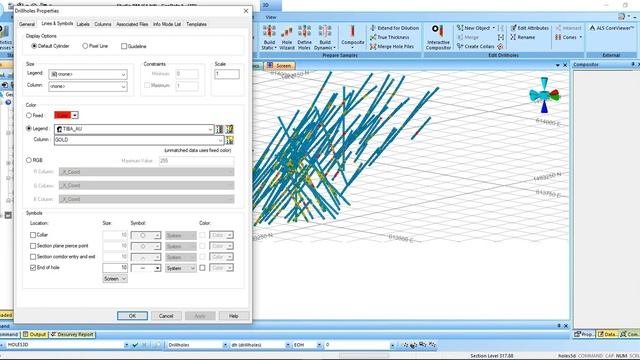
Task: Open the TIBA_AU color legend dropdown
Action: pyautogui.click(x=134, y=129)
